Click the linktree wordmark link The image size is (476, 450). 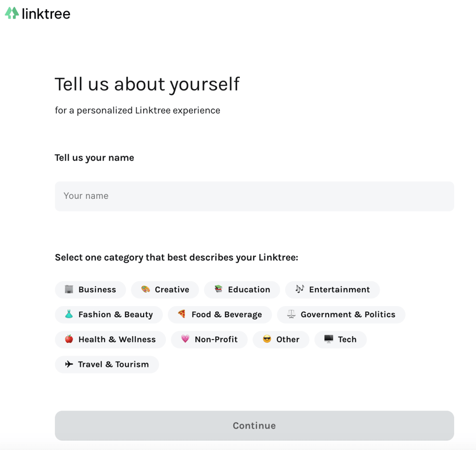pyautogui.click(x=45, y=13)
